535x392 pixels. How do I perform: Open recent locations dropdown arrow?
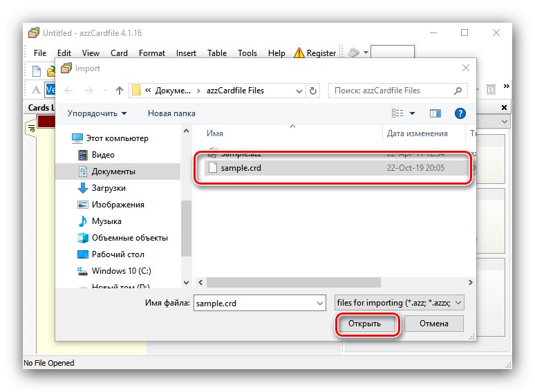105,91
